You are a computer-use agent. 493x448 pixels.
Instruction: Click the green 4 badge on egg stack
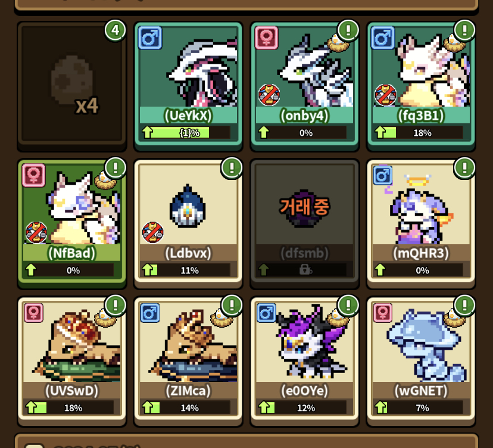116,30
